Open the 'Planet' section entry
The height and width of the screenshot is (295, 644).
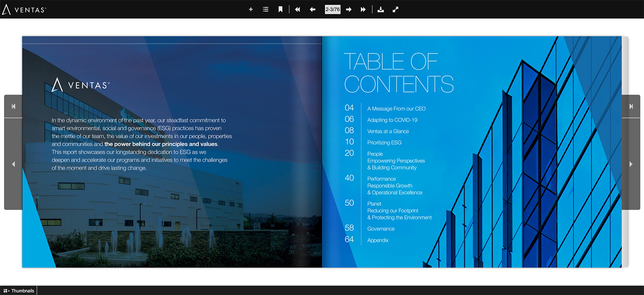point(374,204)
